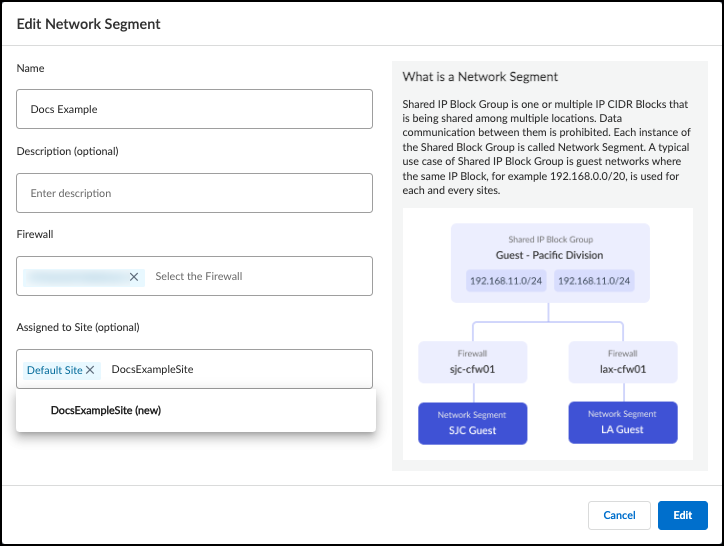Click the Edit button
This screenshot has width=724, height=546.
coord(682,515)
